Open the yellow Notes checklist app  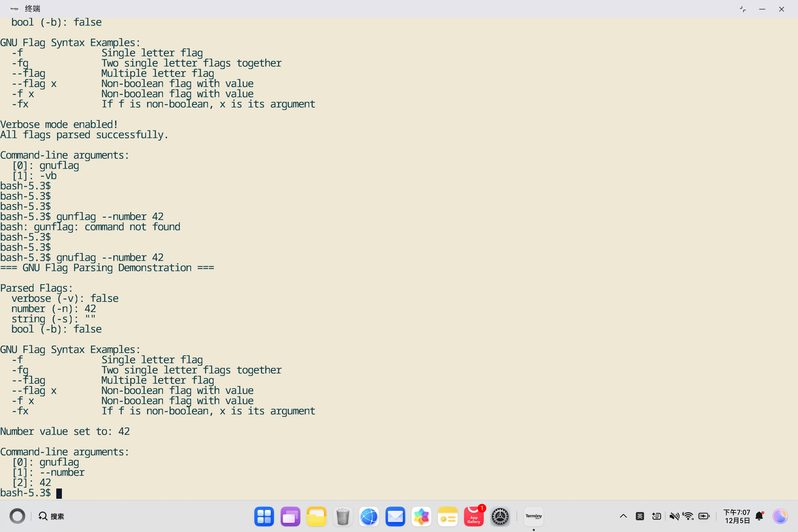coord(448,516)
